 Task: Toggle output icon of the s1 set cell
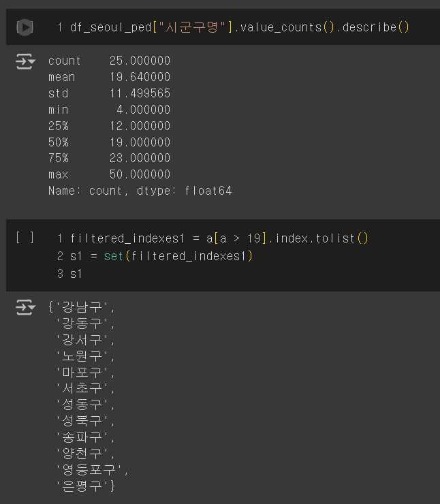click(25, 307)
